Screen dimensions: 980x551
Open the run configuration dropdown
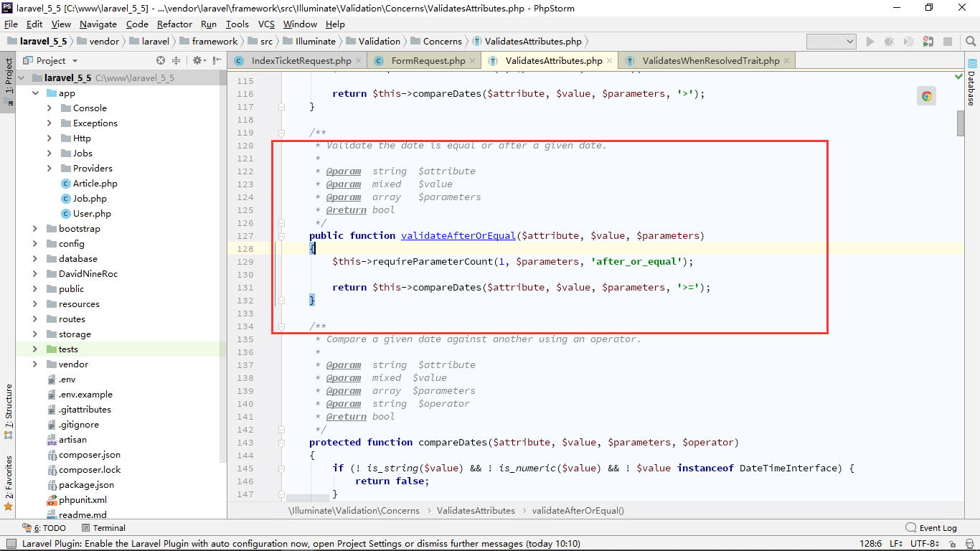[x=831, y=42]
